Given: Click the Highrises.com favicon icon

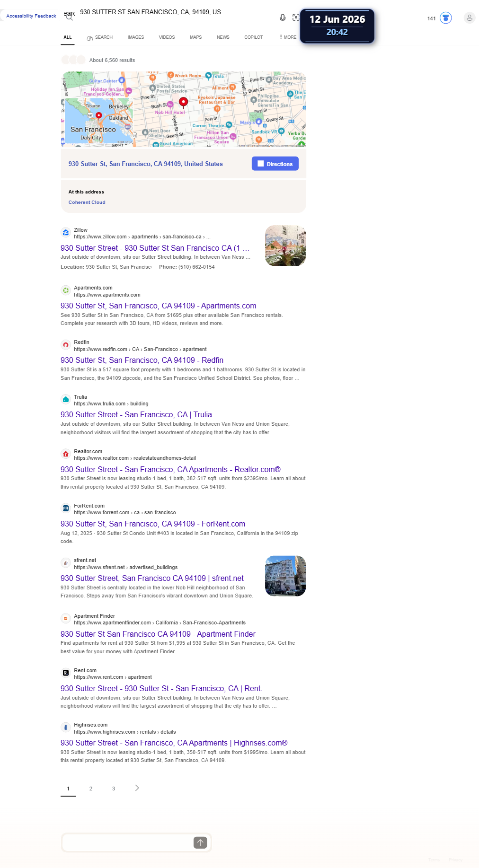Looking at the screenshot, I should pos(66,728).
